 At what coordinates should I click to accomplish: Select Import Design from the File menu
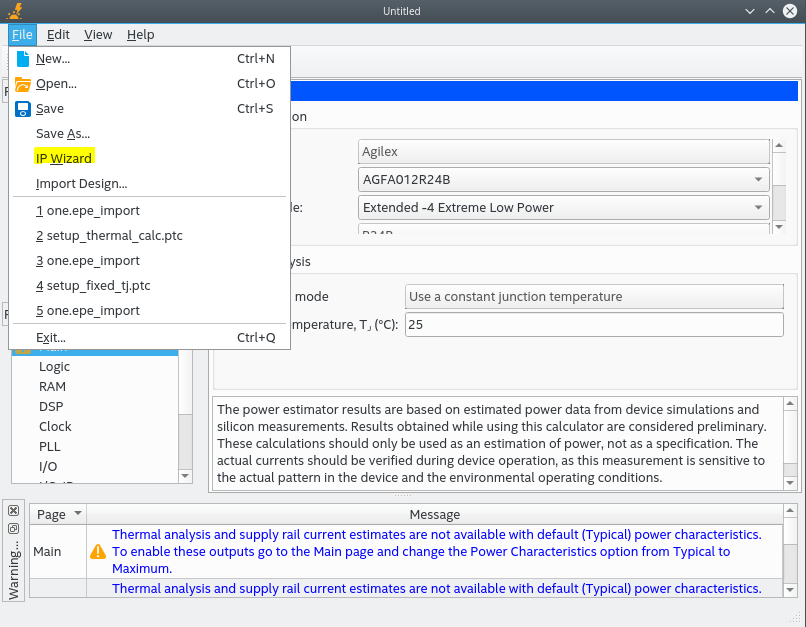(81, 184)
